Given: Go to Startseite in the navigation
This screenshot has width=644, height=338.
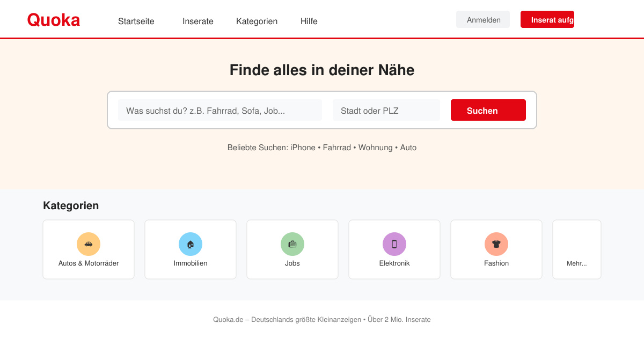Looking at the screenshot, I should pyautogui.click(x=136, y=21).
